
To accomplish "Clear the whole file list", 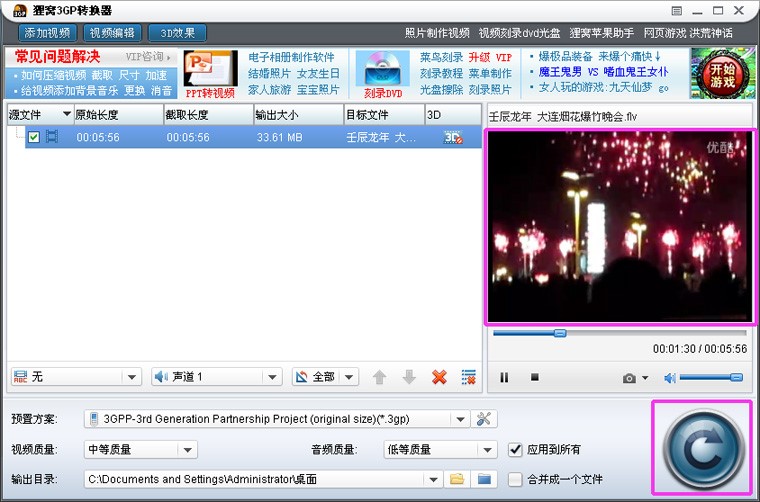I will [x=468, y=377].
